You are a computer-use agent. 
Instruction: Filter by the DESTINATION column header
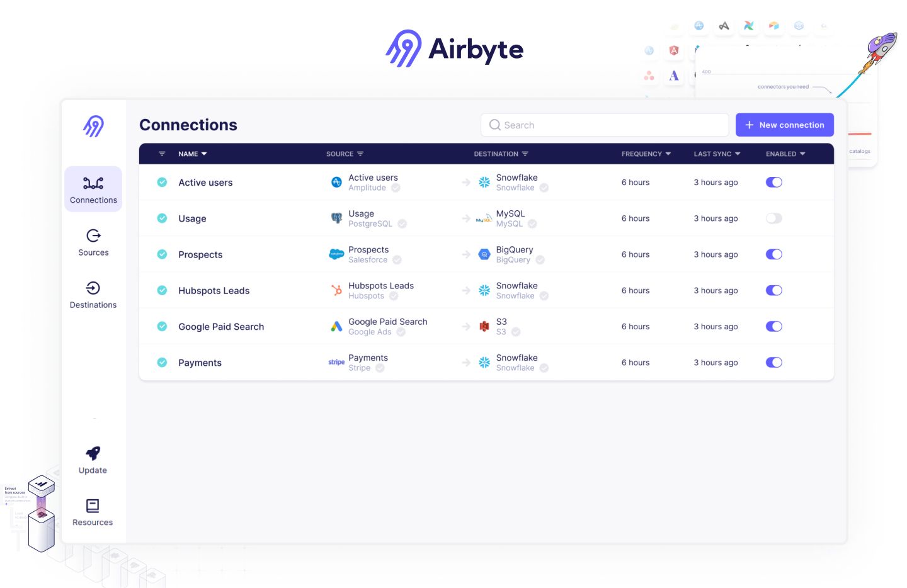(501, 154)
